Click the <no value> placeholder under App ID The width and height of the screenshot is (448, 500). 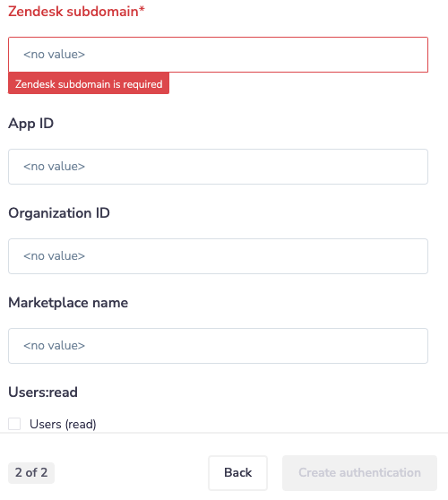(x=54, y=167)
